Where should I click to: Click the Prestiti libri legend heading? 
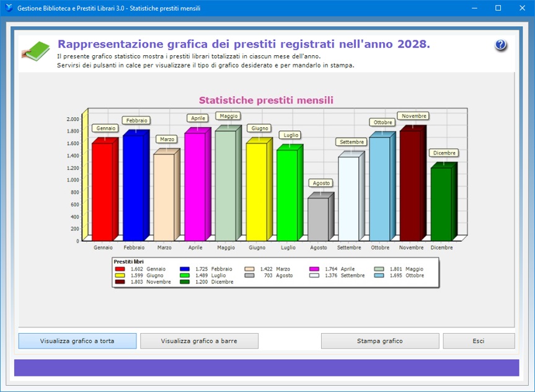[128, 262]
